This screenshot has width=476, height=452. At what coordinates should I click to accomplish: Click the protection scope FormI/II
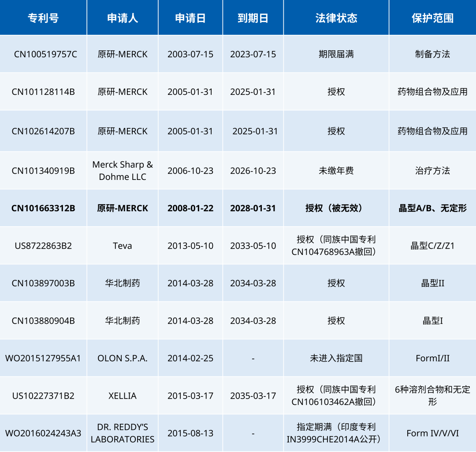point(433,359)
